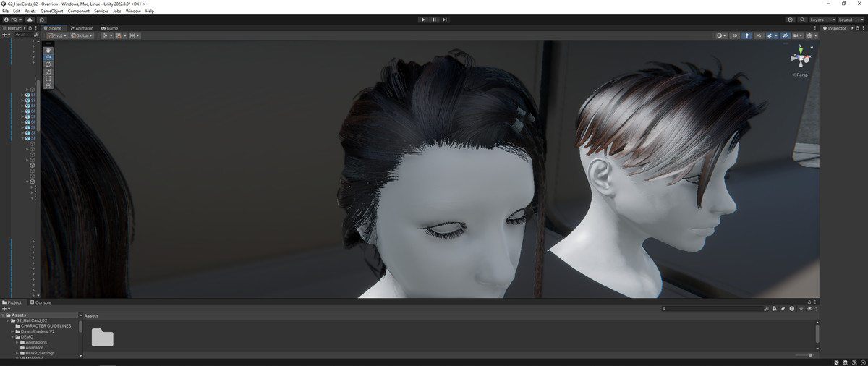The image size is (868, 366).
Task: Open the Edit menu
Action: pyautogui.click(x=17, y=12)
